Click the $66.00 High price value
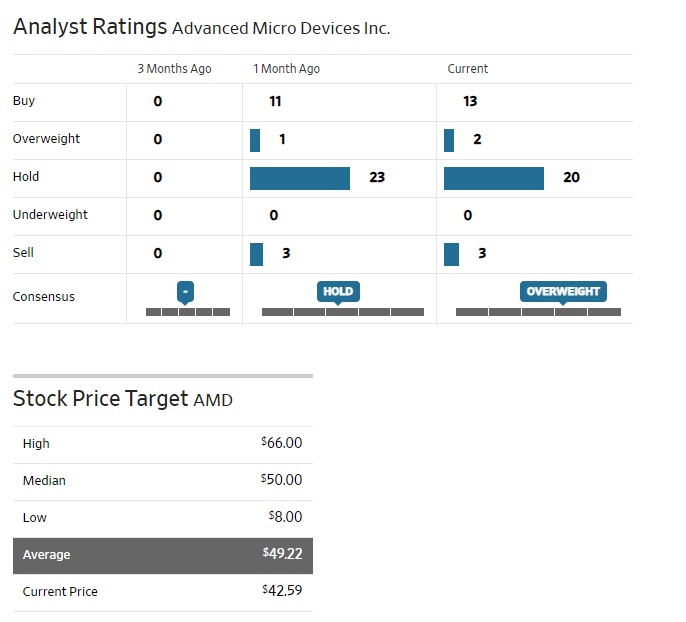The image size is (686, 622). click(281, 443)
